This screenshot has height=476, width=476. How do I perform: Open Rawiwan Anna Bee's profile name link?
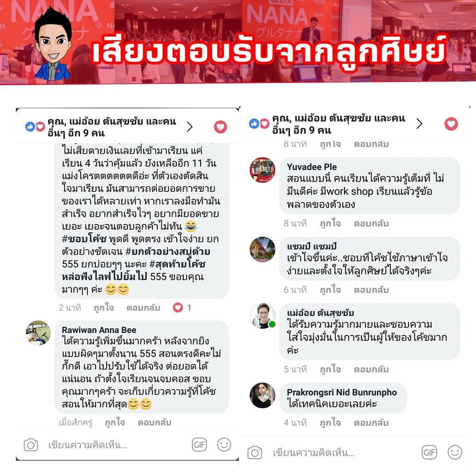coord(99,330)
